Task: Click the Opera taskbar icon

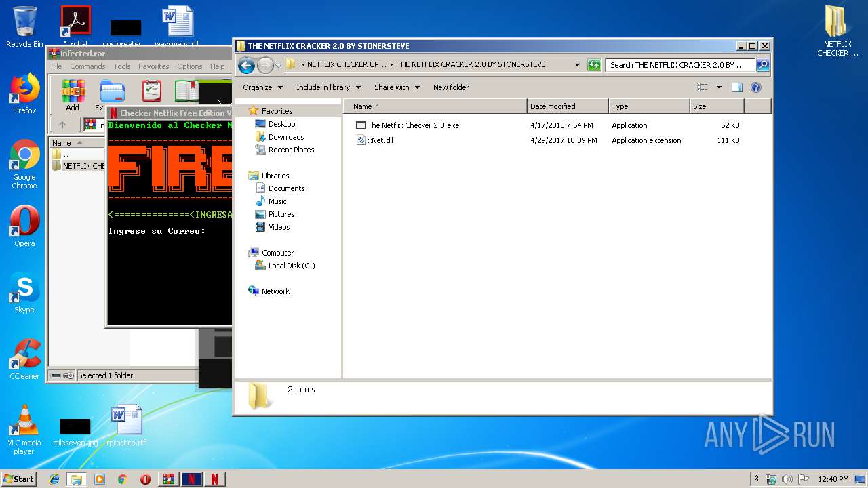Action: pyautogui.click(x=145, y=479)
